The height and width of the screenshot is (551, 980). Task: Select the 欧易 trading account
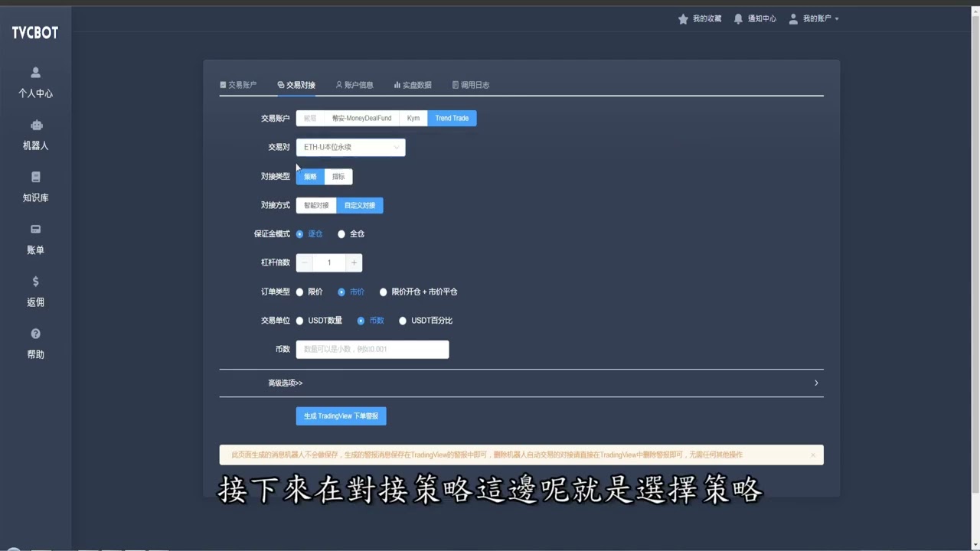(310, 118)
